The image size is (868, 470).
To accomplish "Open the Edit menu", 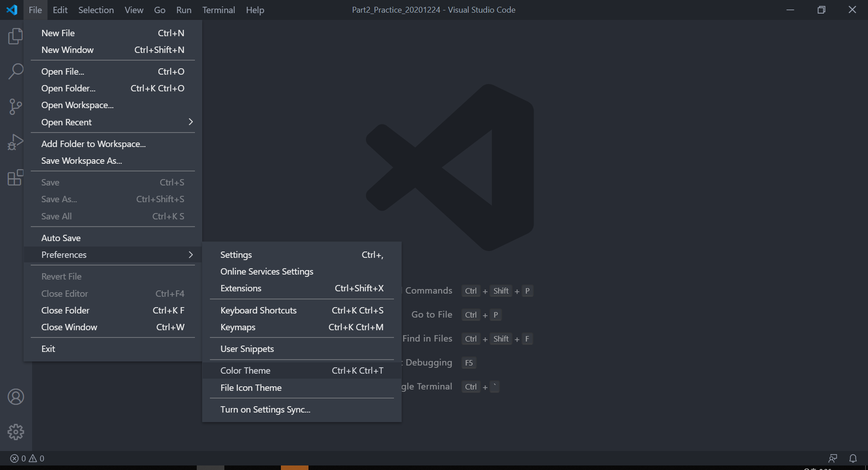I will 60,10.
